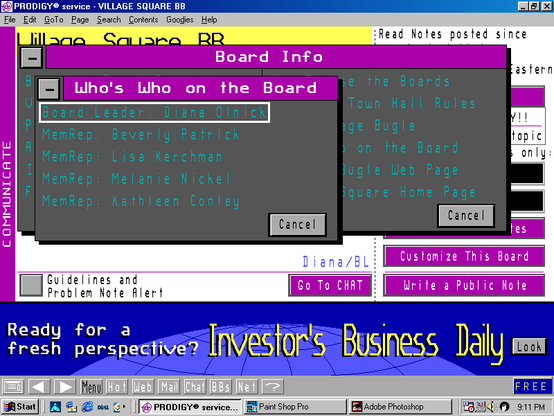Select Board Leader: Diana Olnick entry
This screenshot has width=554, height=416.
coord(154,113)
